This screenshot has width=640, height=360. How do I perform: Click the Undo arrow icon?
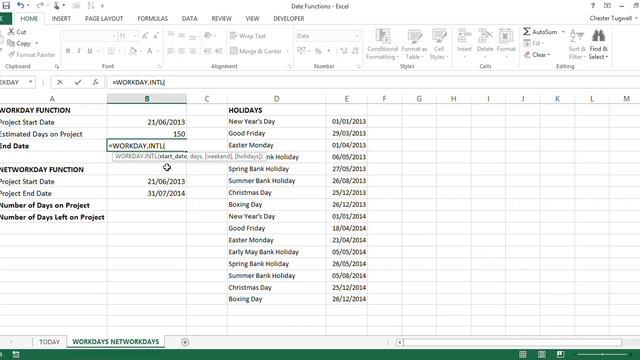pos(20,6)
